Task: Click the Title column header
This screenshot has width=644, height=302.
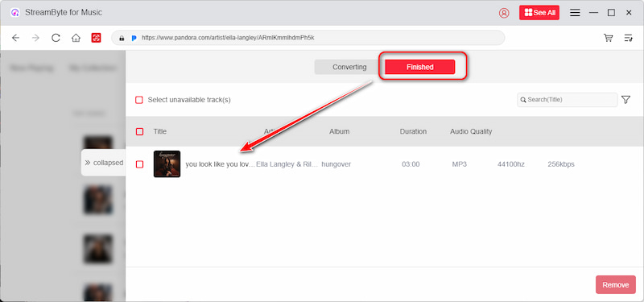Action: [x=159, y=131]
